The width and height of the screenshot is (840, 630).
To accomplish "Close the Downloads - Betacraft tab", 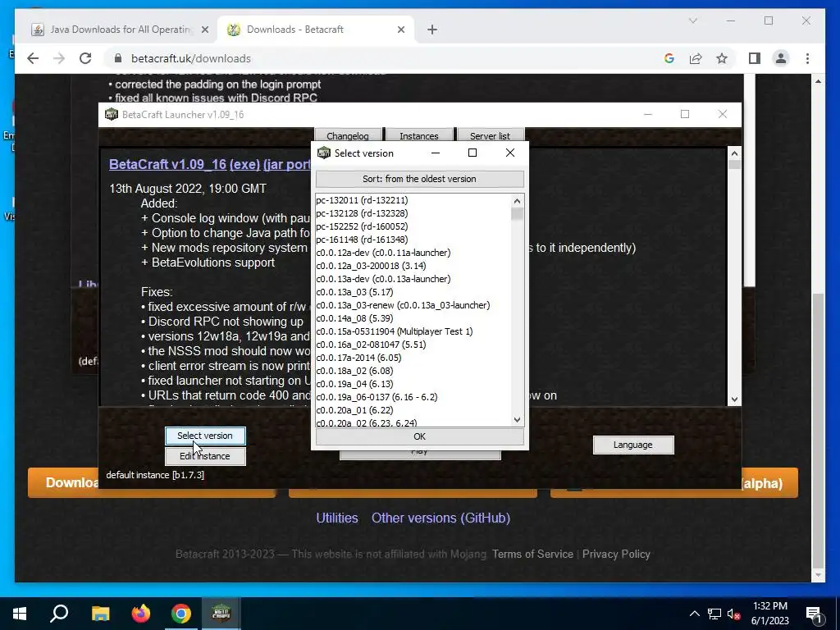I will [400, 30].
